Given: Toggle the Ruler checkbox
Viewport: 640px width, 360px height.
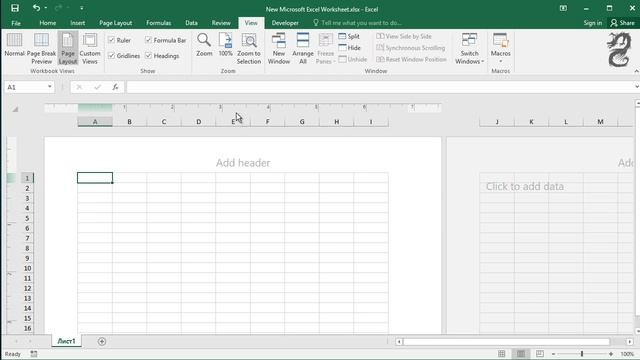Looking at the screenshot, I should coord(111,40).
